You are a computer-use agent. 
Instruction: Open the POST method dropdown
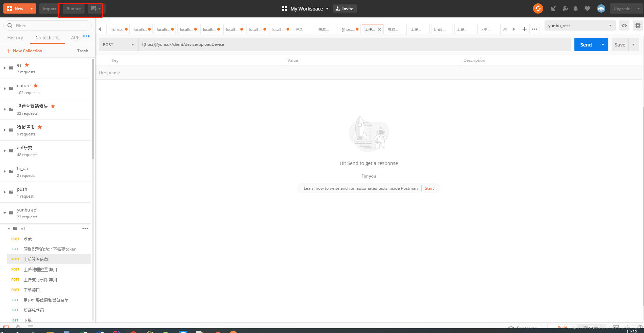(x=118, y=44)
